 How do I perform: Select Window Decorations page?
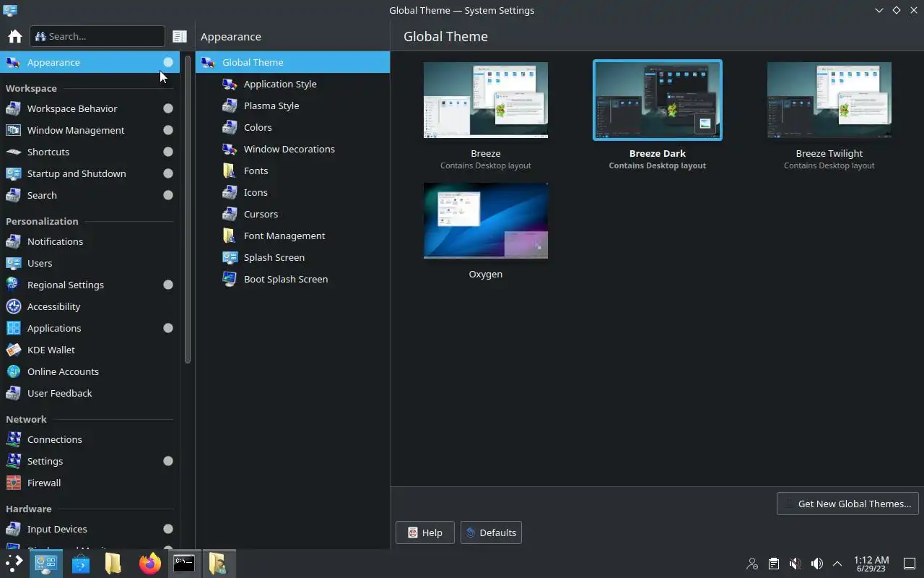[x=292, y=149]
